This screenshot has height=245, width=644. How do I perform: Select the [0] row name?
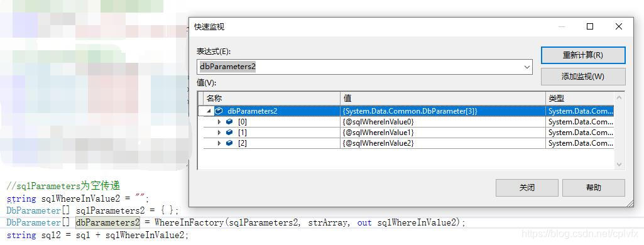point(243,122)
